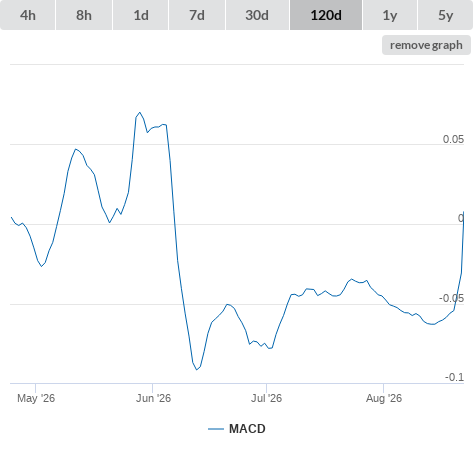Click the lowest MACD trough in June
Screen dimensions: 474x455
(197, 369)
